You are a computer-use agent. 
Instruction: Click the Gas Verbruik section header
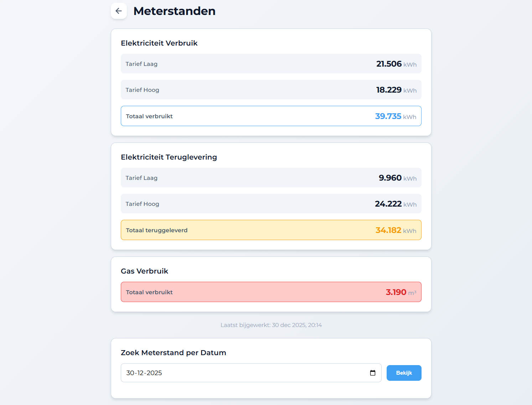[144, 271]
